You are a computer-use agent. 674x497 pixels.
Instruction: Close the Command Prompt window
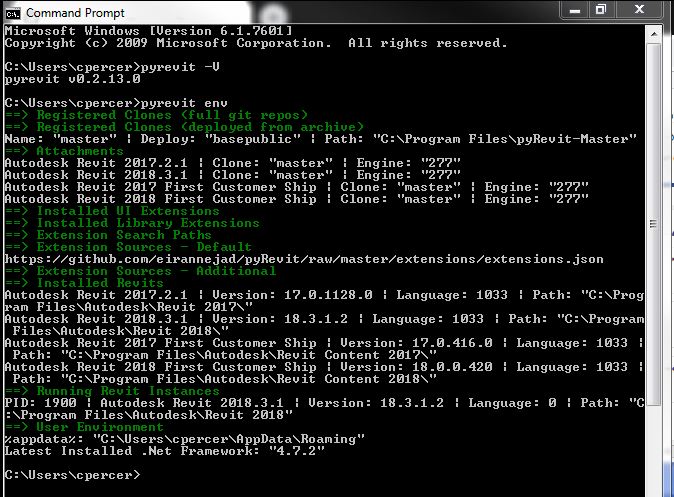click(x=639, y=10)
